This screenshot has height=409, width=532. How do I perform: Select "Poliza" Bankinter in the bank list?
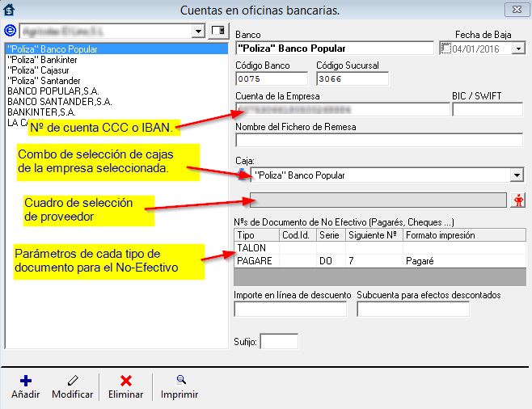point(42,60)
